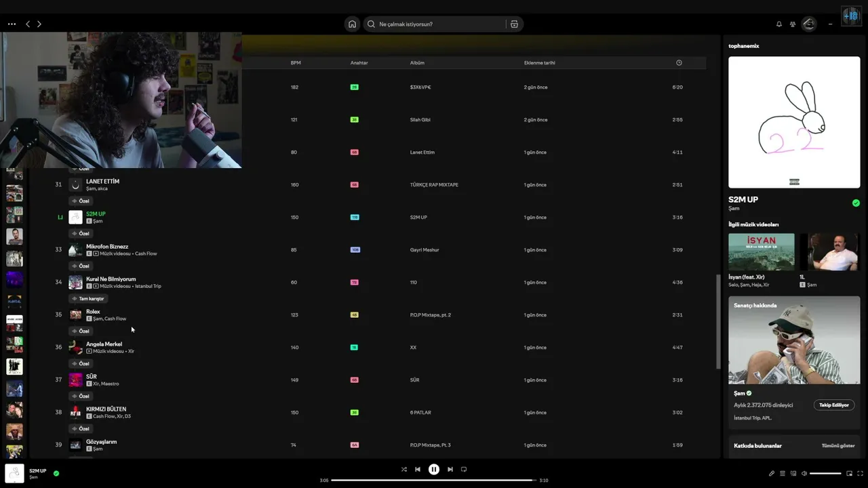This screenshot has height=488, width=868.
Task: Open the Gözyaşlarım track
Action: pyautogui.click(x=101, y=441)
